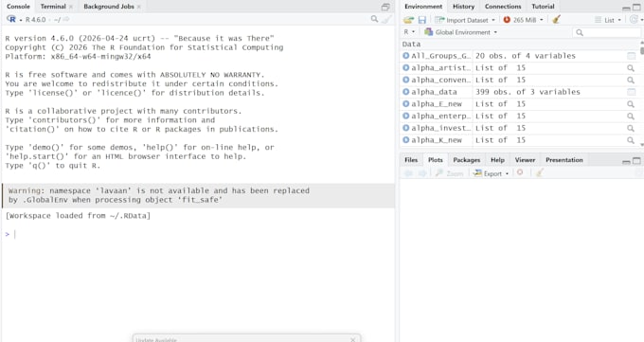Inspect alpha_enterp list with magnifier icon
Viewport: 644px width, 342px height.
point(631,116)
